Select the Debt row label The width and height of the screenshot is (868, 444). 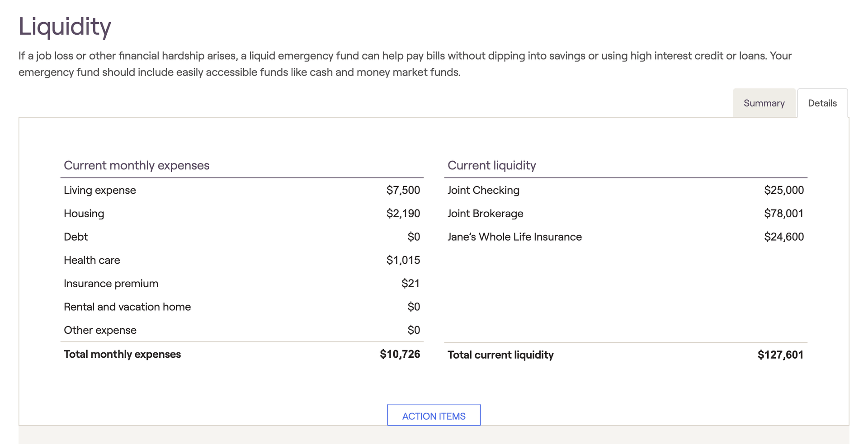tap(75, 237)
